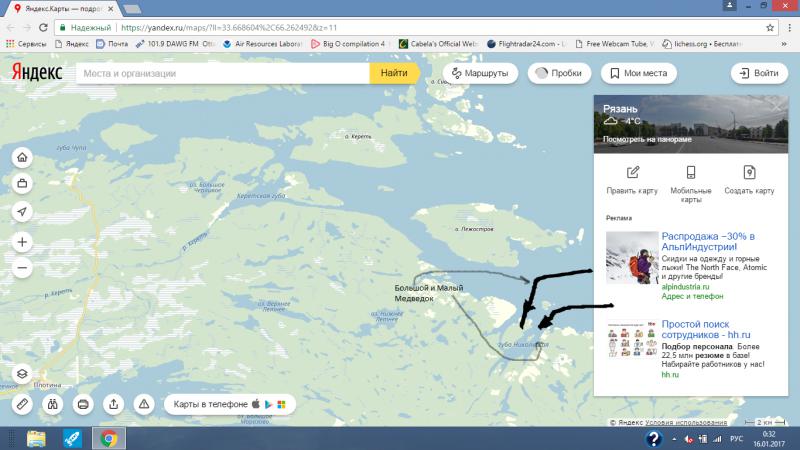800x450 pixels.
Task: Zoom in with the plus button
Action: pyautogui.click(x=23, y=243)
